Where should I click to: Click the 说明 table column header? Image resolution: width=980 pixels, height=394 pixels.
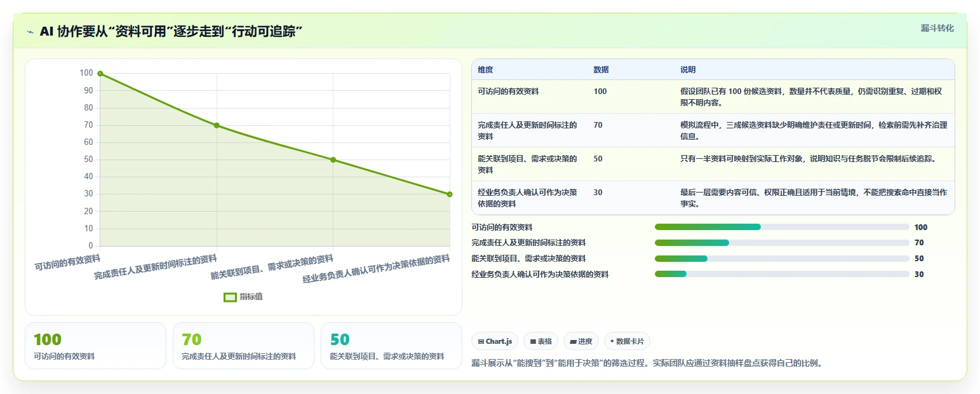click(688, 70)
